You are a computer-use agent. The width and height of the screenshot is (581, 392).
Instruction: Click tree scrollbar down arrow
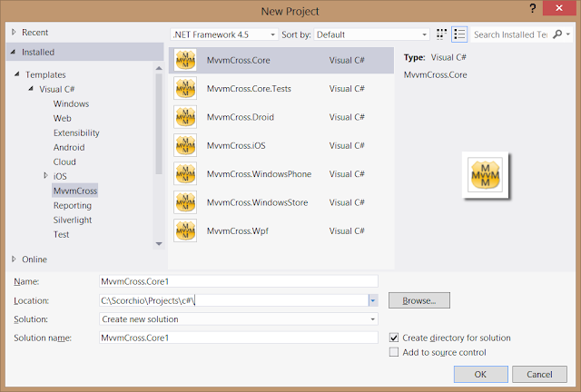click(x=159, y=244)
